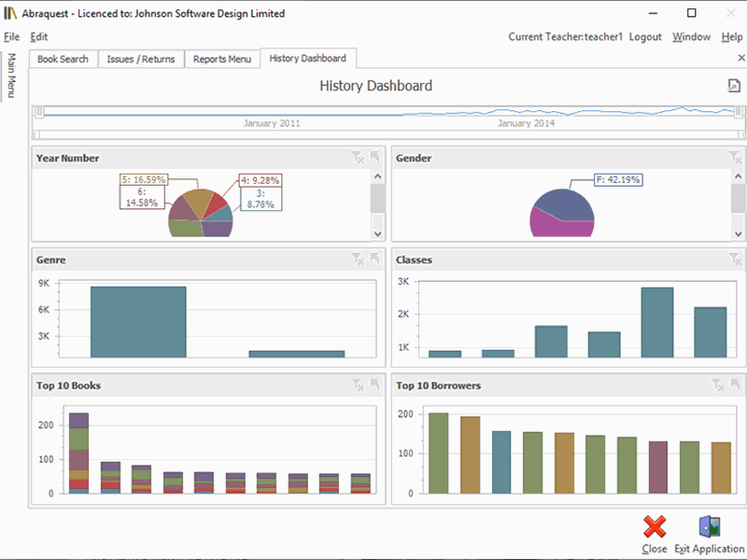This screenshot has height=560, width=747.
Task: Click drill-up arrow in Year Number panel
Action: (x=375, y=158)
